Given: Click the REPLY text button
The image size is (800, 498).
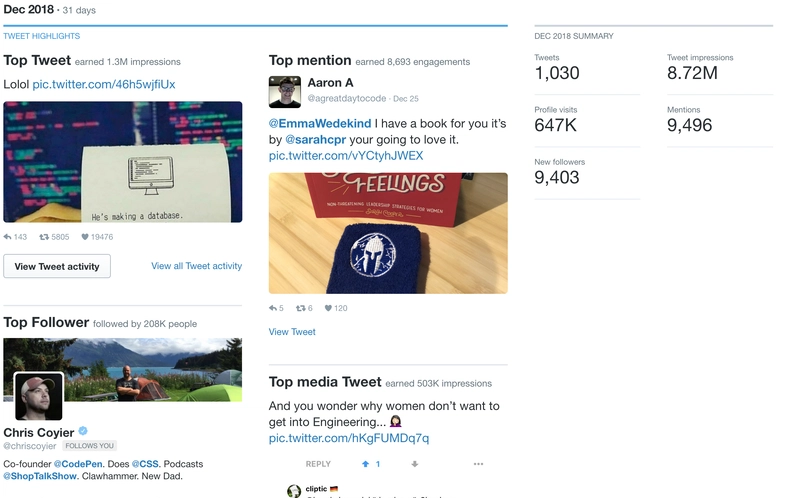Looking at the screenshot, I should 318,464.
